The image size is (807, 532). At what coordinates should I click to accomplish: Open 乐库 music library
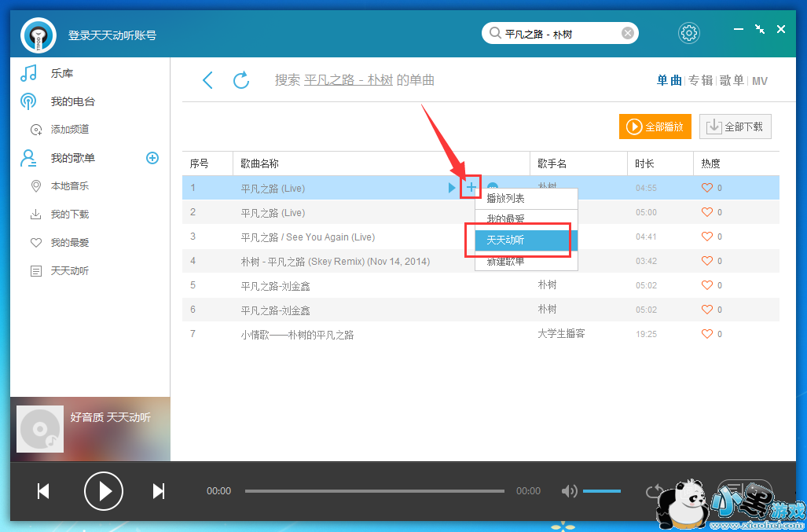pos(62,73)
